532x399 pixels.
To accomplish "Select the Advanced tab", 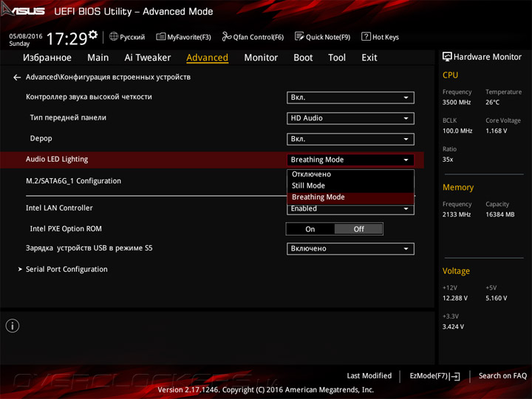I will 208,58.
